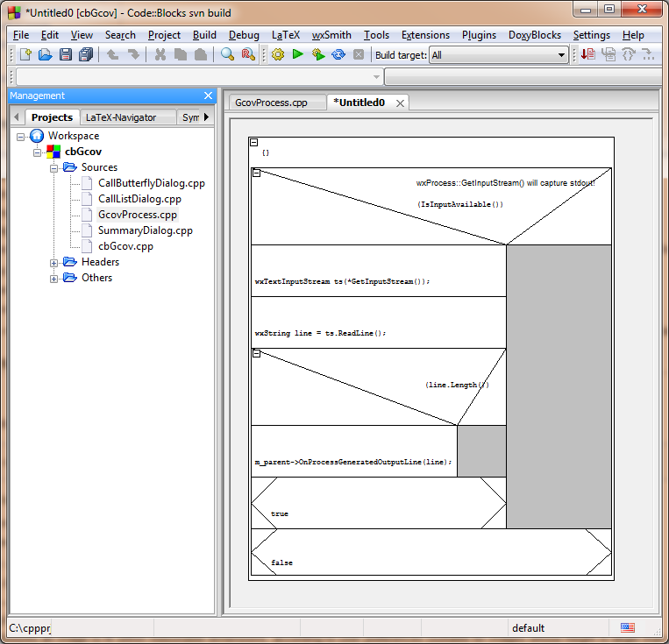Viewport: 669px width, 644px height.
Task: Click the Build and run icon
Action: (317, 54)
